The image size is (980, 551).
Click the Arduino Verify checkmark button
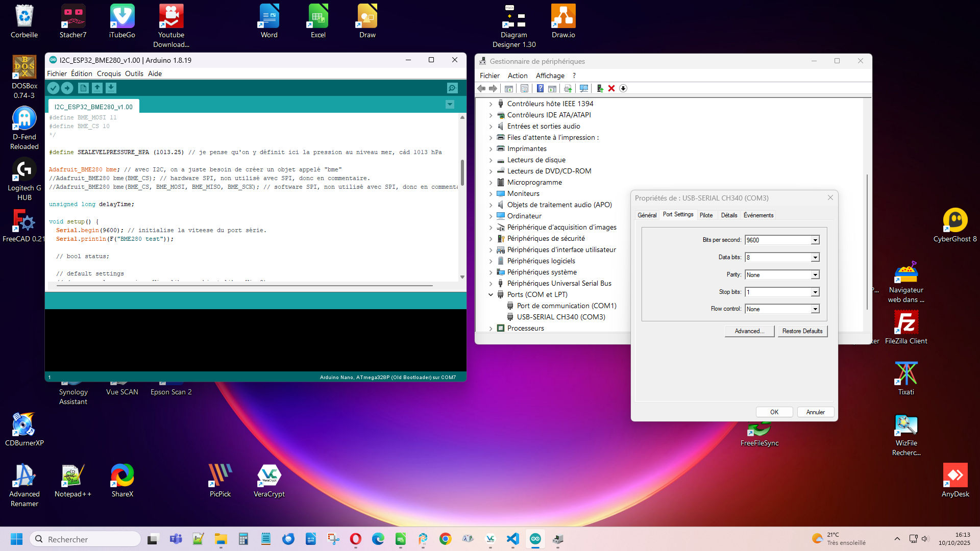click(53, 88)
